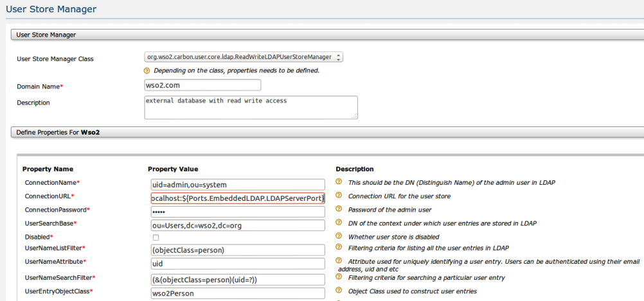Click 'Password of the admin user' description text
Image resolution: width=644 pixels, height=301 pixels.
389,210
